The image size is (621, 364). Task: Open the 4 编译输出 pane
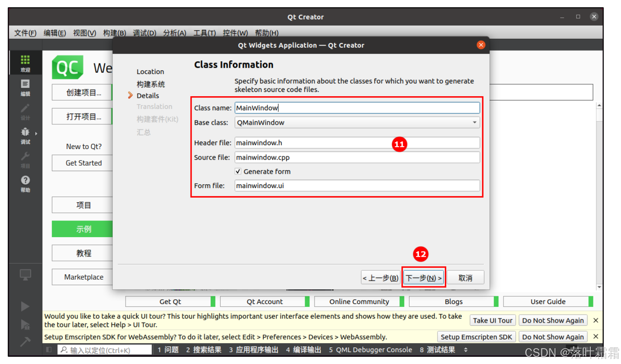click(303, 350)
